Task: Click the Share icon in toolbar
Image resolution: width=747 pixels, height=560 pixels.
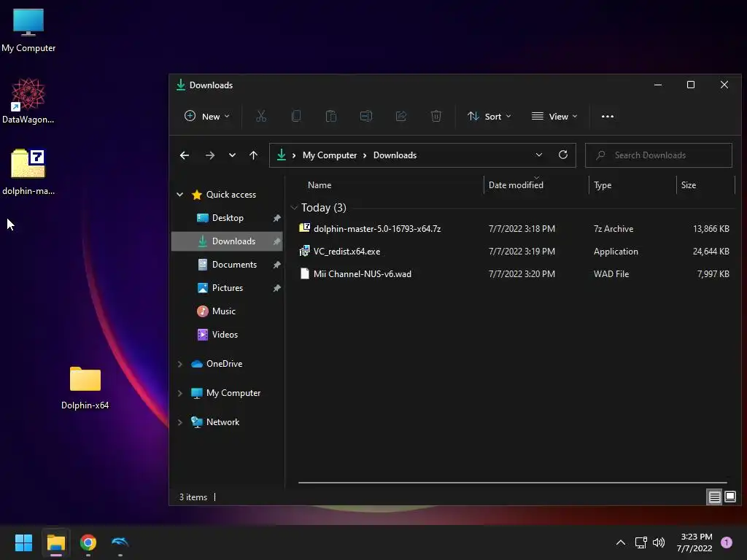Action: [x=401, y=116]
